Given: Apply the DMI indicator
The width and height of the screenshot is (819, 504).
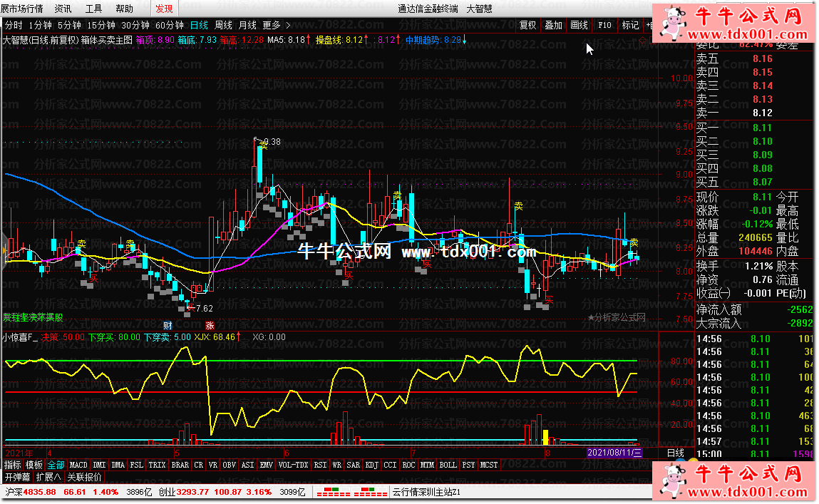Looking at the screenshot, I should pos(99,465).
